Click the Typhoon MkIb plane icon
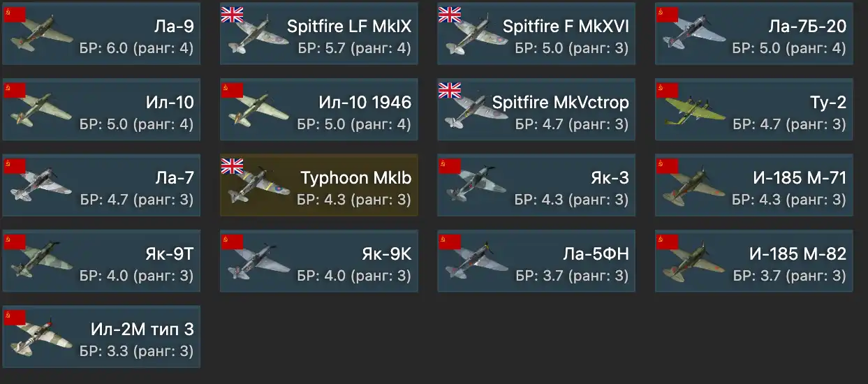 [x=255, y=186]
